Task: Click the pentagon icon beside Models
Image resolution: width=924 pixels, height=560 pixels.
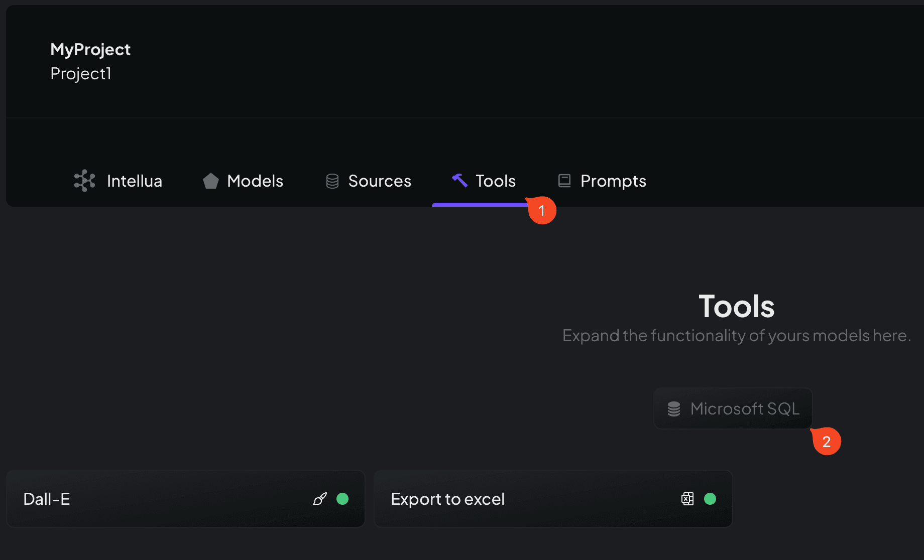Action: tap(211, 181)
